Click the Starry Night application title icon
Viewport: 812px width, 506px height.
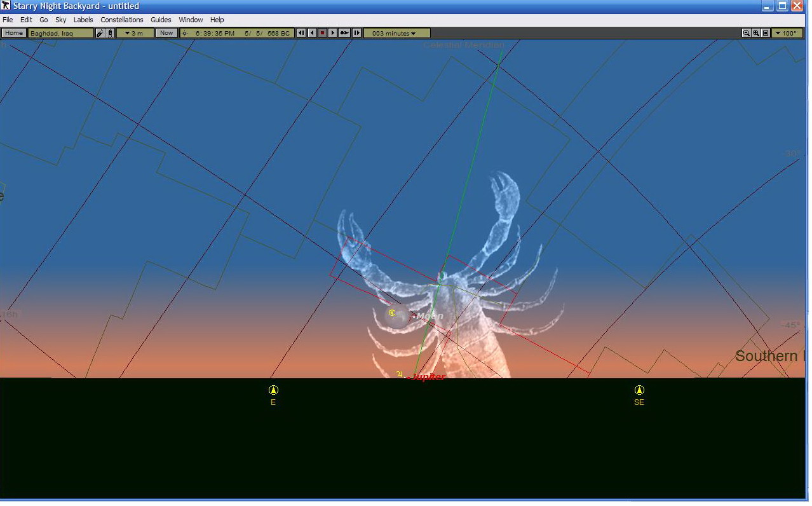(6, 6)
